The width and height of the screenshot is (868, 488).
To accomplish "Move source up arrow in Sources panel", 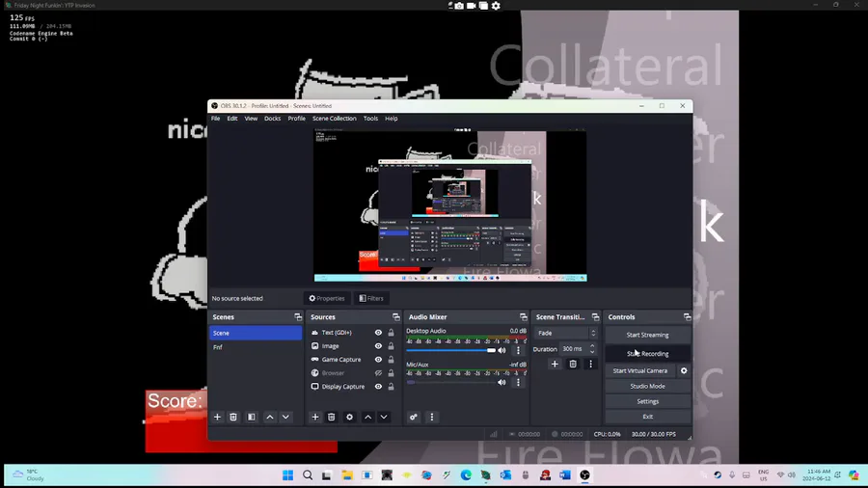I will tap(367, 418).
